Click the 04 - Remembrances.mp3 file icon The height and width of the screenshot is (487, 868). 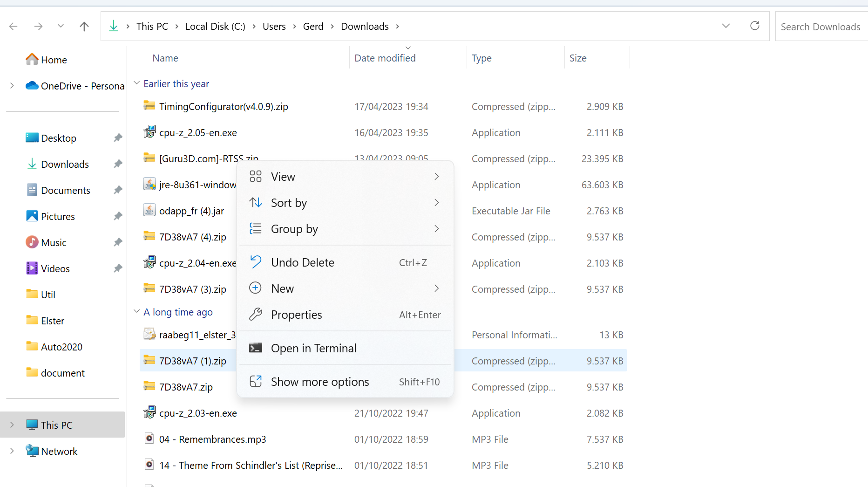[149, 439]
